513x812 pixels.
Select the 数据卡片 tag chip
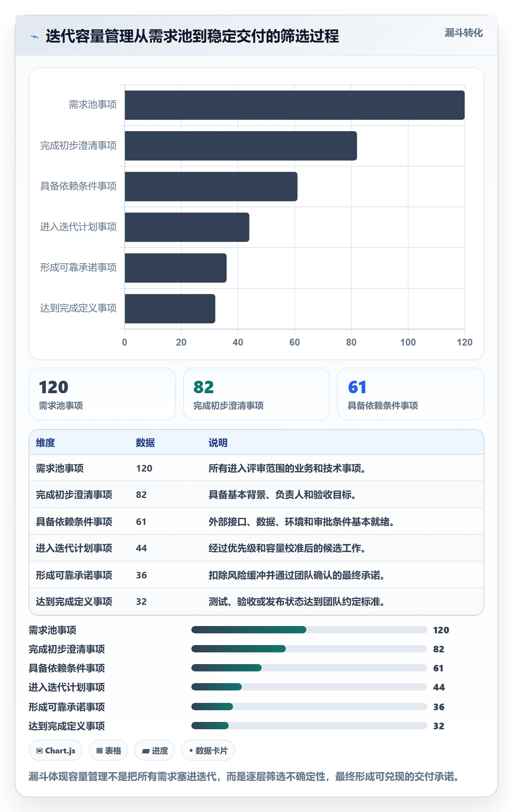click(208, 750)
